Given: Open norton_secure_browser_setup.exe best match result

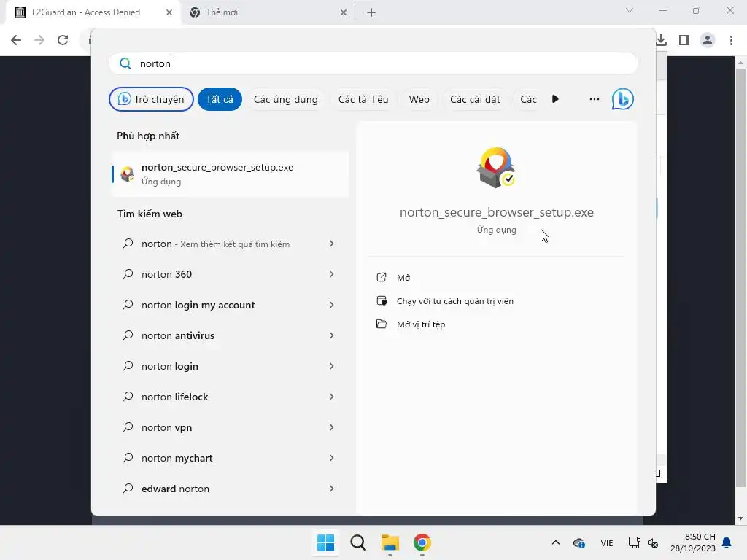Looking at the screenshot, I should [x=230, y=174].
